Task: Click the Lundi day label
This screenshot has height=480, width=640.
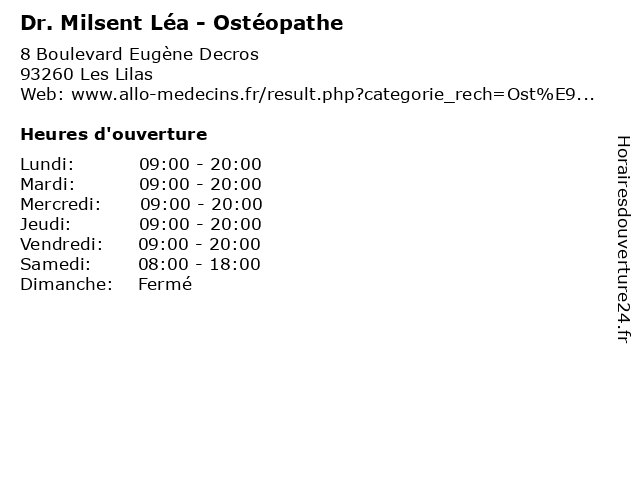Action: tap(47, 164)
